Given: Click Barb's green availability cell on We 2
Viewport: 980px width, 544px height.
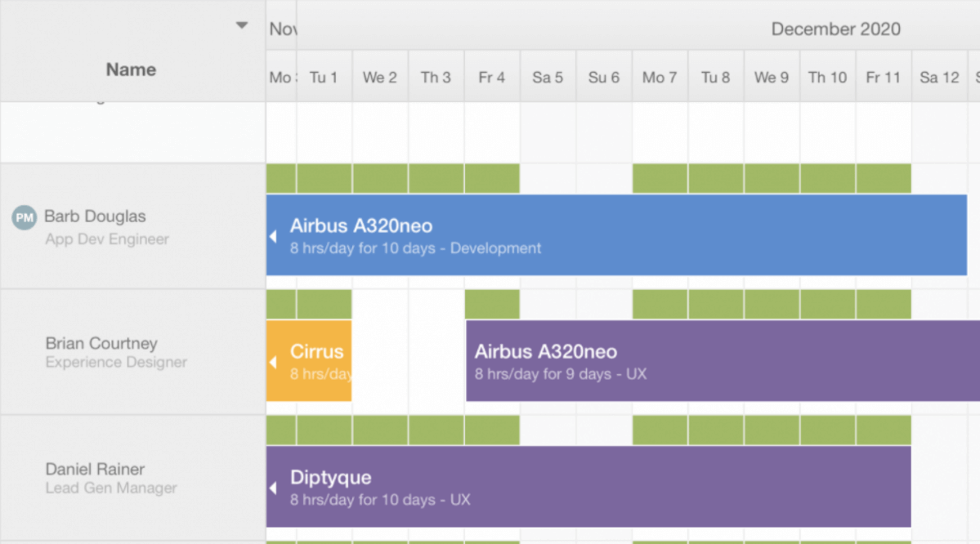Looking at the screenshot, I should 380,178.
